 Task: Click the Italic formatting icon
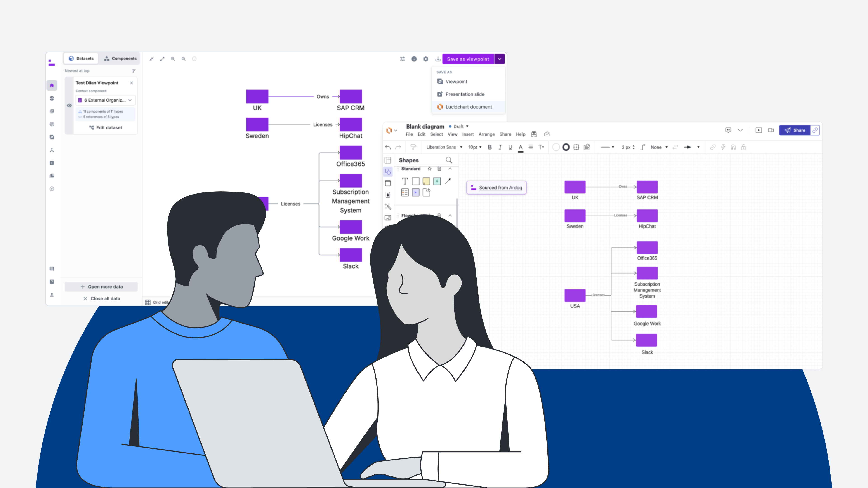[x=500, y=147]
